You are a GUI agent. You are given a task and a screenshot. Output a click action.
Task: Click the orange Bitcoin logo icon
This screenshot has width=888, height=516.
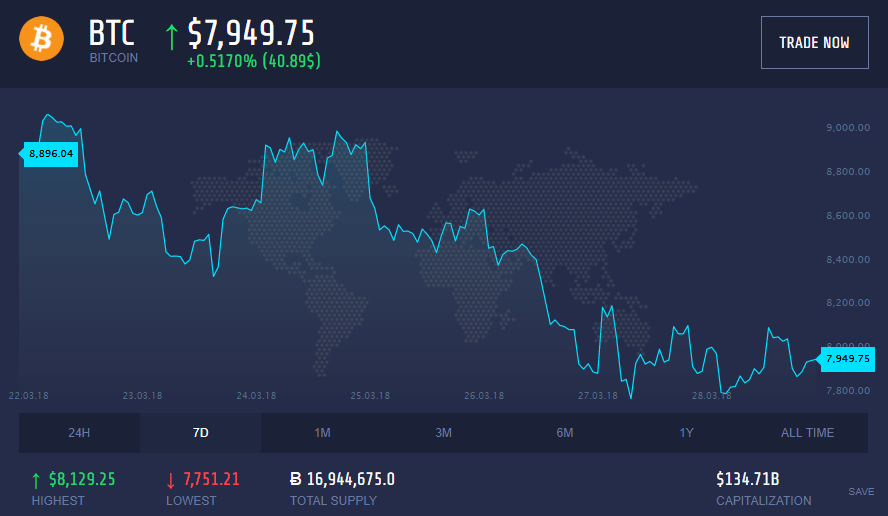pyautogui.click(x=41, y=39)
